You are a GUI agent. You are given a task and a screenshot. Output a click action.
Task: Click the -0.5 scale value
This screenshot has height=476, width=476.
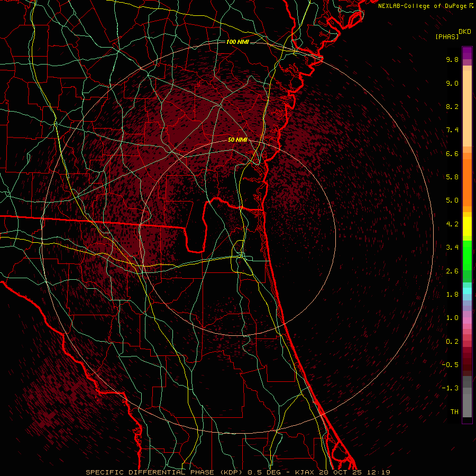point(450,365)
